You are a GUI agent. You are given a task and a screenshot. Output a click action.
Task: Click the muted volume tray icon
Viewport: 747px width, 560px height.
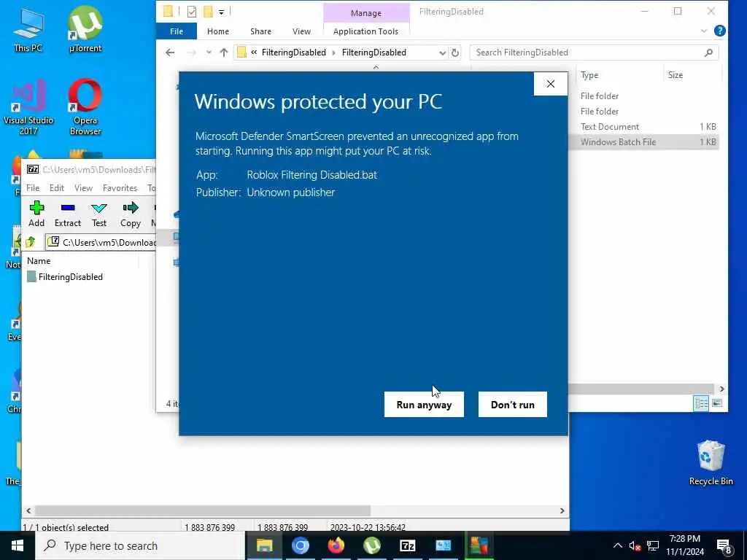(635, 545)
